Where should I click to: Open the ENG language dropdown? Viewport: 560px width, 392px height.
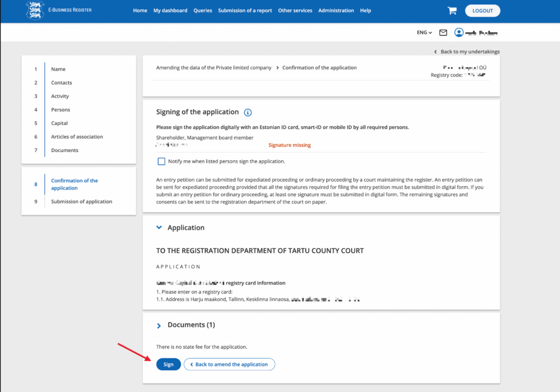[424, 33]
